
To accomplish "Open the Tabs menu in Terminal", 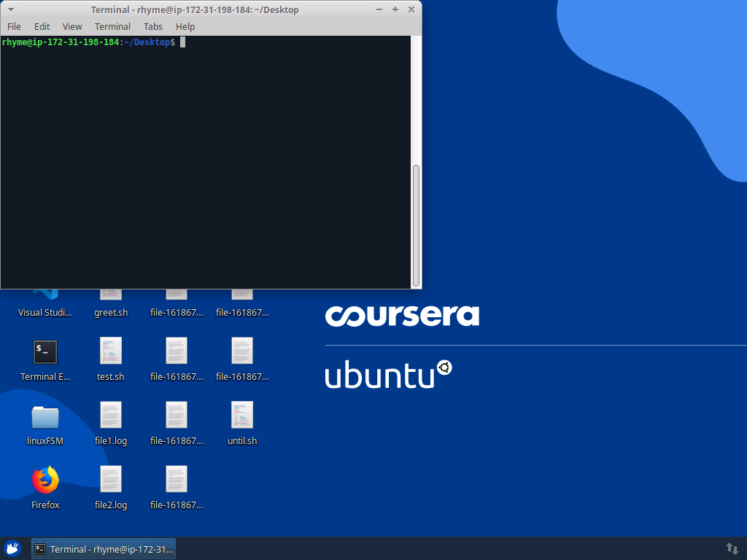I will (153, 27).
